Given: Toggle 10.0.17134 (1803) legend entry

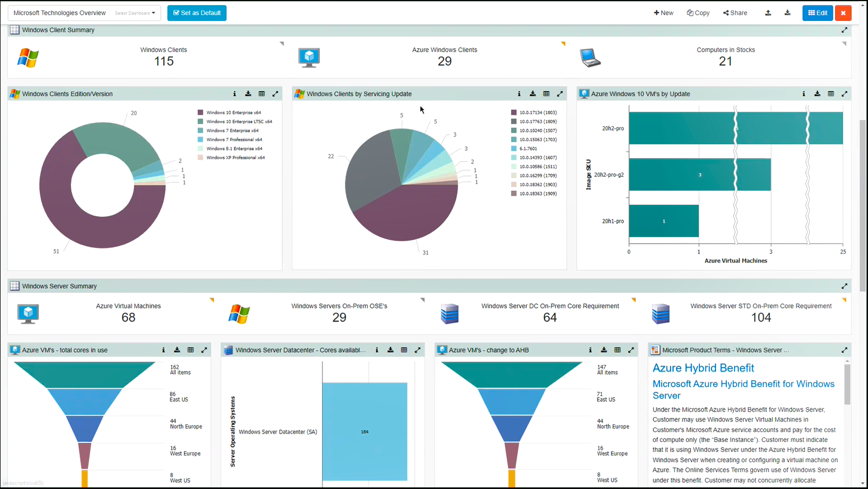Looking at the screenshot, I should click(x=534, y=113).
